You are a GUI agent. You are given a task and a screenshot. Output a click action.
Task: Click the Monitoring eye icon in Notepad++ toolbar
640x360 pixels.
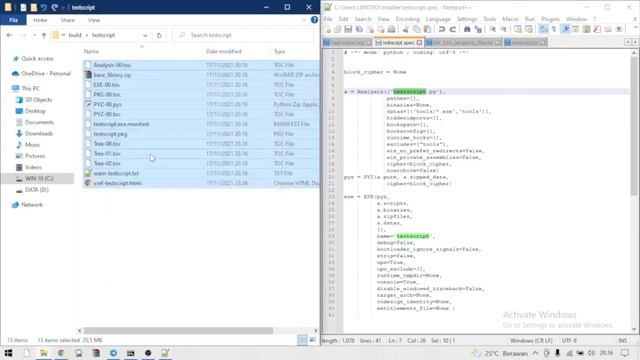(x=619, y=29)
